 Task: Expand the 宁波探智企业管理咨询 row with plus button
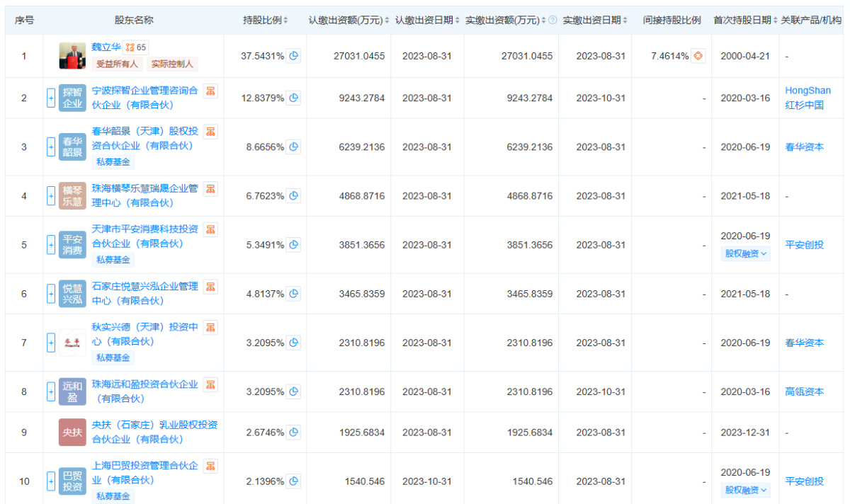click(51, 98)
